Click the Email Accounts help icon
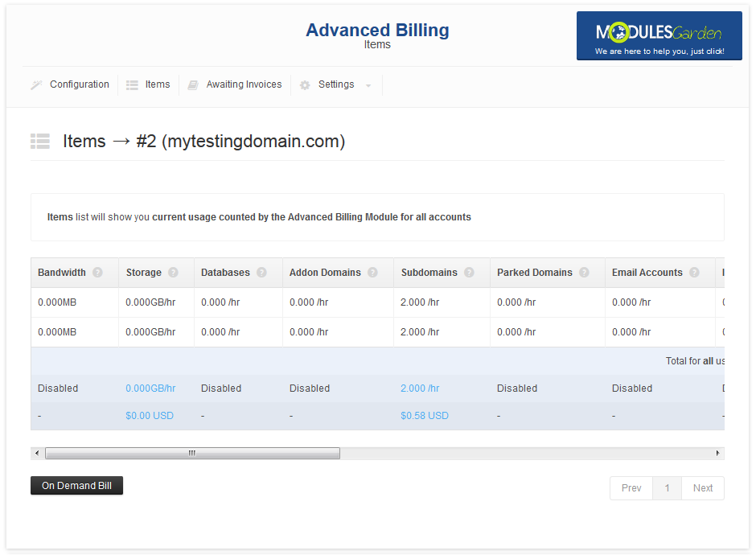 click(x=694, y=273)
